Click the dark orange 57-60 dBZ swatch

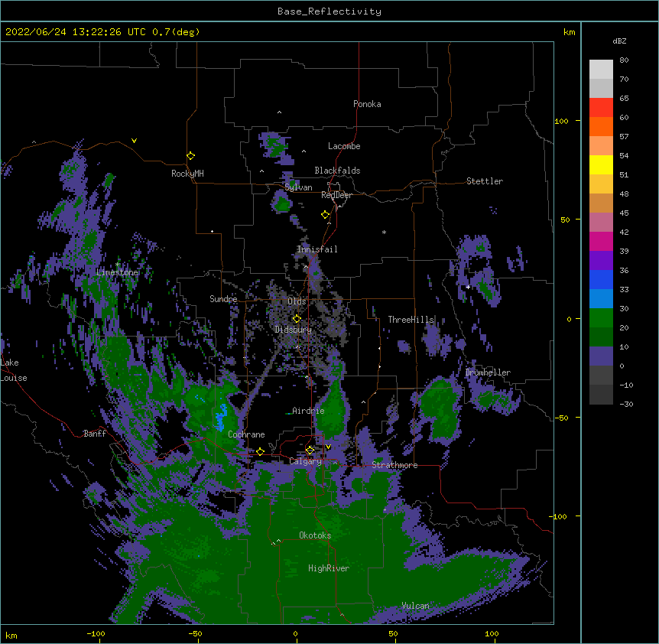(601, 126)
